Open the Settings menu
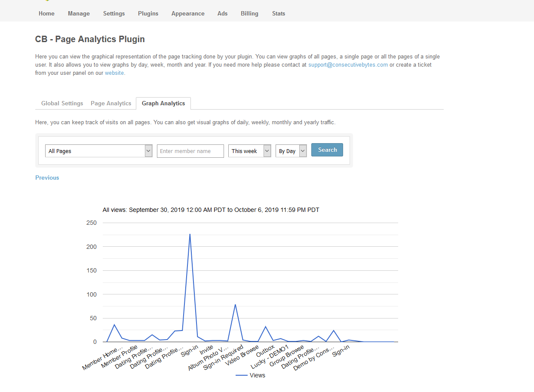 114,13
